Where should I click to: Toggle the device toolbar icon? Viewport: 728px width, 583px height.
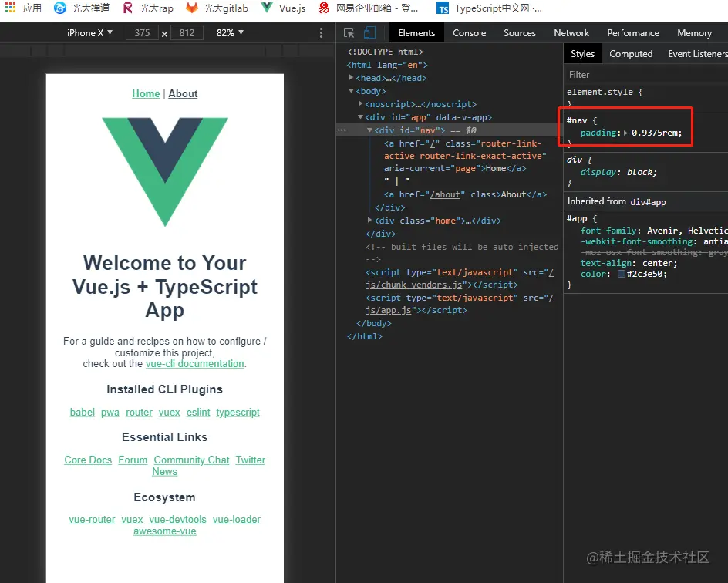pyautogui.click(x=369, y=32)
